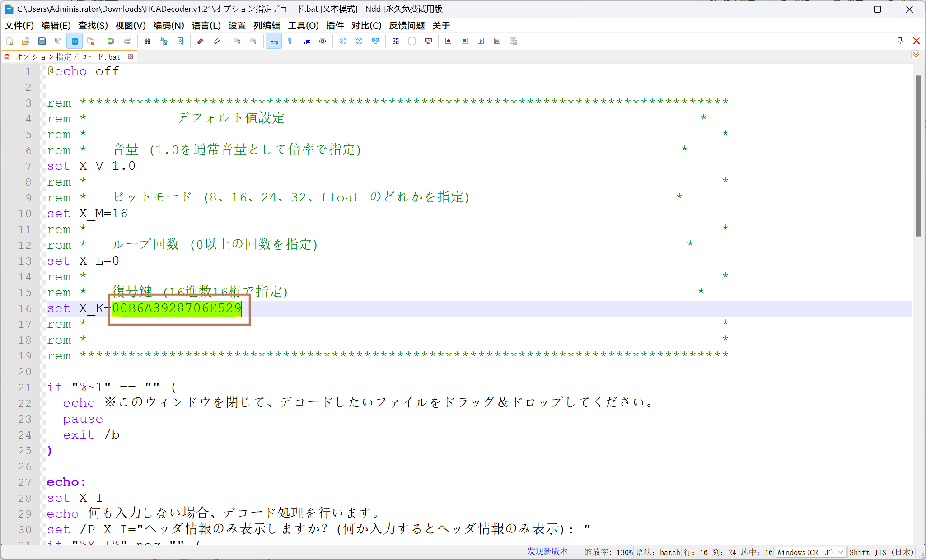Open the 设置 menu

pyautogui.click(x=237, y=26)
